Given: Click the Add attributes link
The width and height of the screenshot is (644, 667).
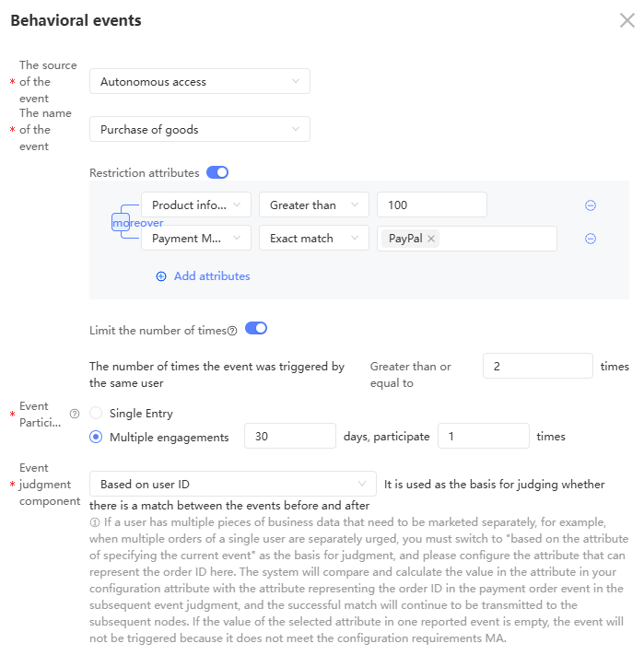Looking at the screenshot, I should click(x=212, y=276).
